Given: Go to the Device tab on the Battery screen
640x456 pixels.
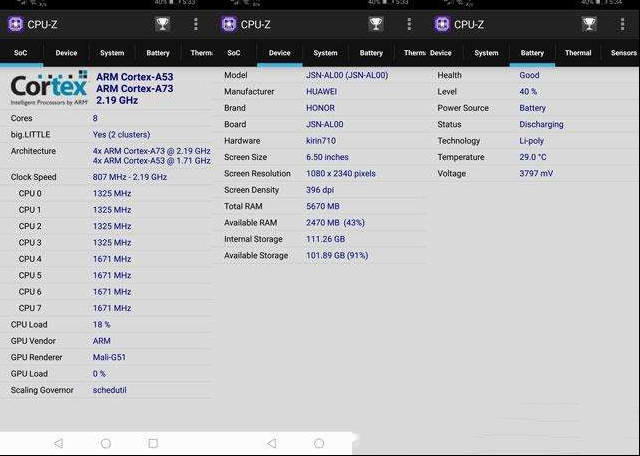Looking at the screenshot, I should click(x=441, y=53).
